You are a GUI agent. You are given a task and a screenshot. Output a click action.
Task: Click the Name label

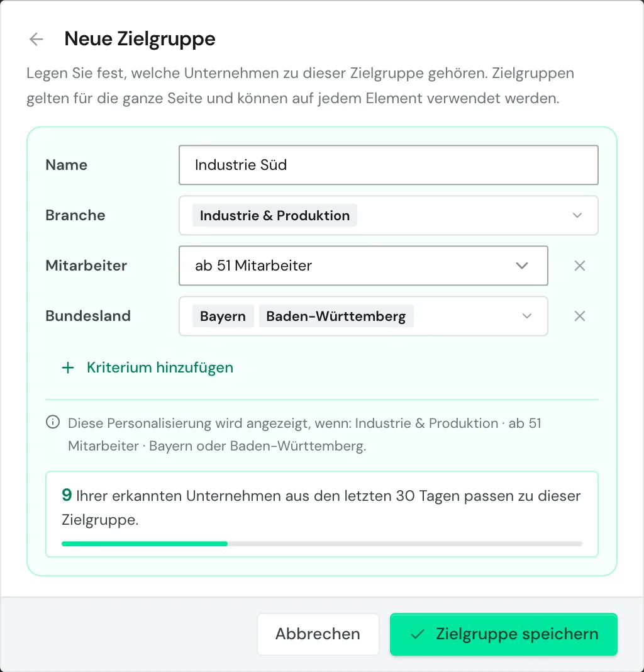tap(67, 165)
